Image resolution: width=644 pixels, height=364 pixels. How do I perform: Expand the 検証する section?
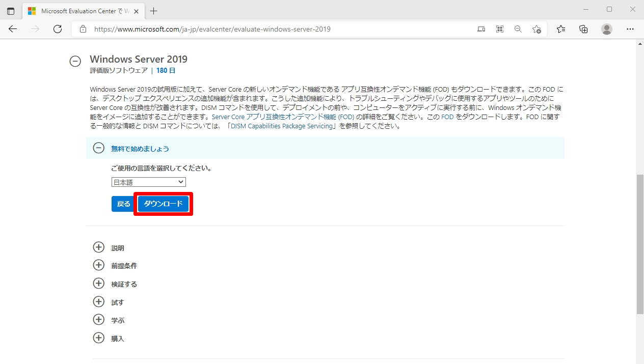(x=98, y=284)
